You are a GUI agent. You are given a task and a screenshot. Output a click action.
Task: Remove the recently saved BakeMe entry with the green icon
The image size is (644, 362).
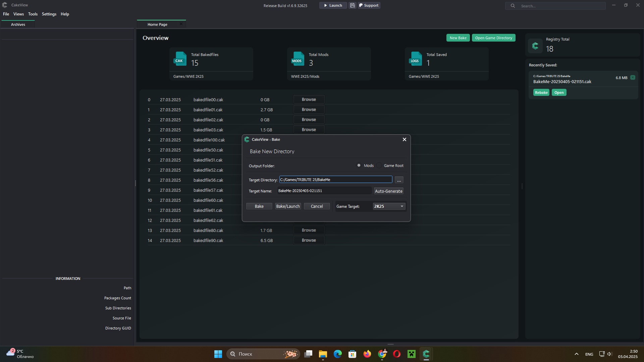click(x=633, y=77)
